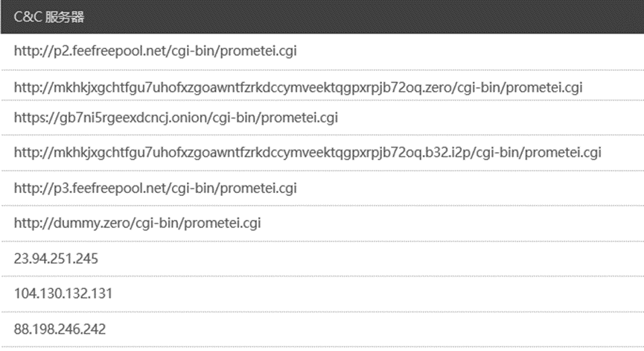Screen dimensions: 644x351
Task: Click 'https' prefix of the onion URL
Action: click(x=29, y=117)
